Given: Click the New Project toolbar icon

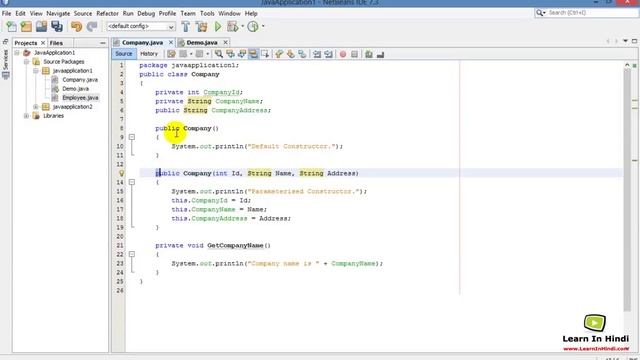Looking at the screenshot, I should point(26,27).
